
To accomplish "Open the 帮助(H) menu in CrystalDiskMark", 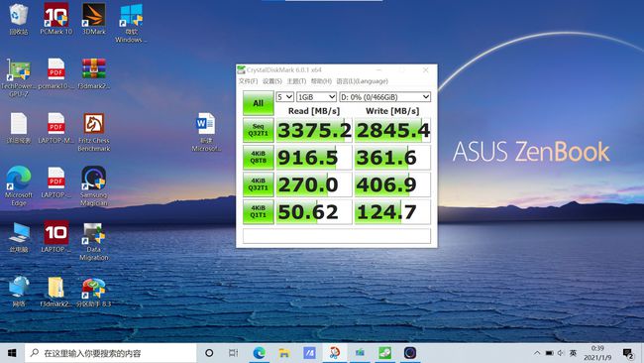I will [321, 81].
